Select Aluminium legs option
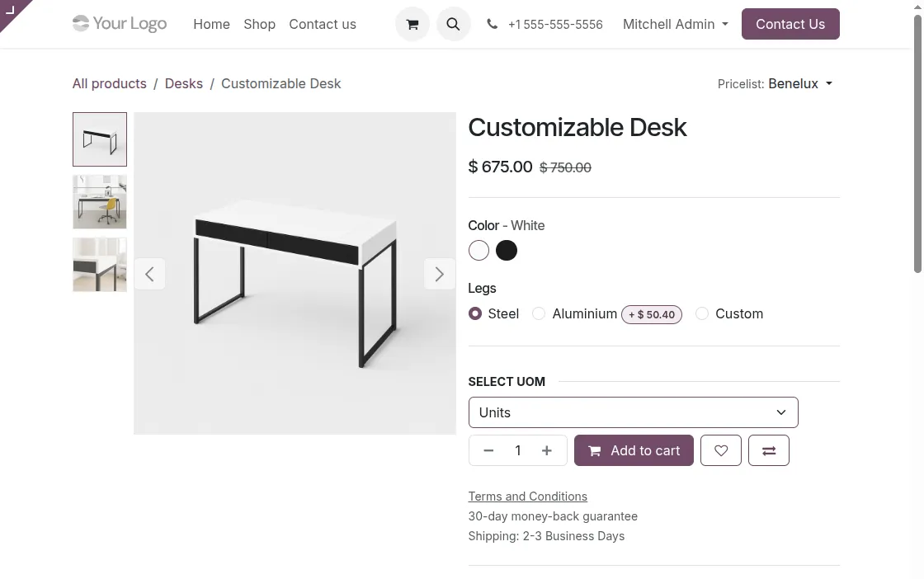This screenshot has height=579, width=924. pyautogui.click(x=539, y=313)
